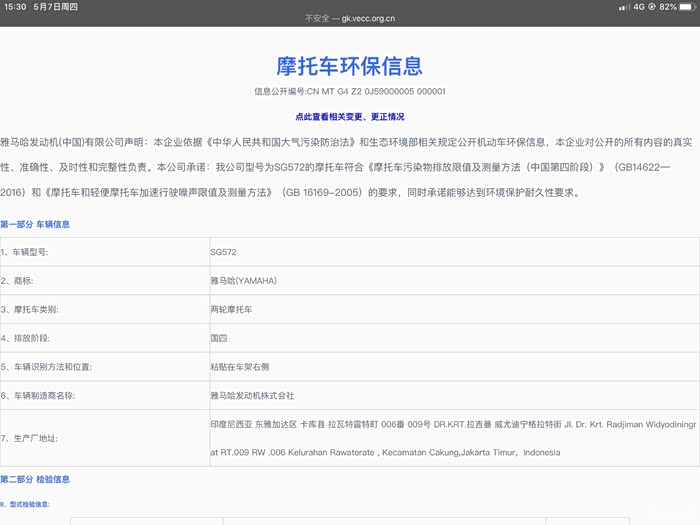Viewport: 700px width, 525px height.
Task: Click the 粘贴在车架右侧 identification location cell
Action: [x=241, y=367]
